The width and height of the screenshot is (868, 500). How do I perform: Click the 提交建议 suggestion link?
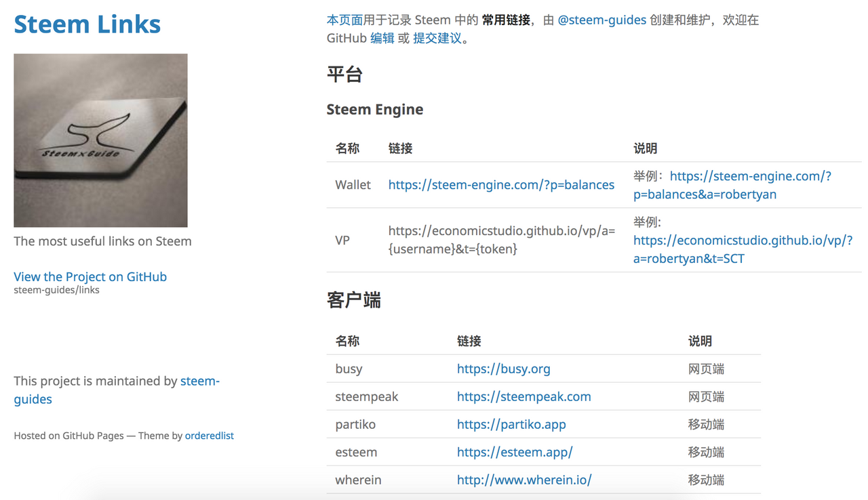pos(437,38)
